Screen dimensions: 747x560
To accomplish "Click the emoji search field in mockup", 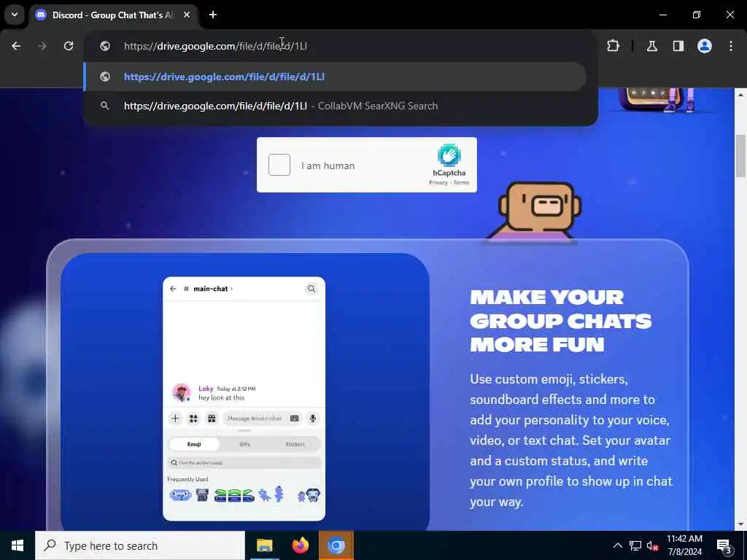I will click(244, 463).
